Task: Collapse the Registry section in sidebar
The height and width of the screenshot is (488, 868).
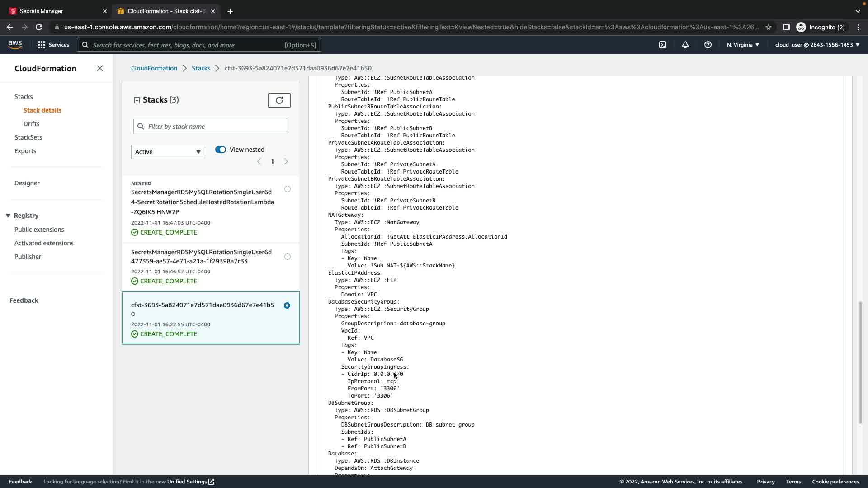Action: [8, 216]
